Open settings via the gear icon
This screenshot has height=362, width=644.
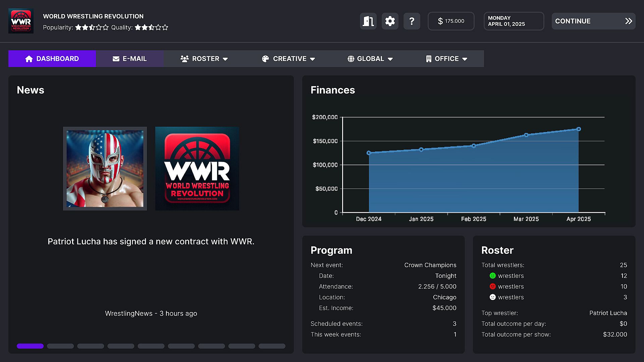(390, 21)
